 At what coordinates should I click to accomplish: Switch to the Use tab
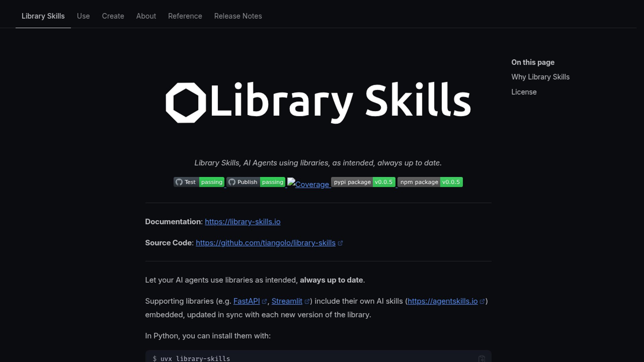tap(83, 16)
